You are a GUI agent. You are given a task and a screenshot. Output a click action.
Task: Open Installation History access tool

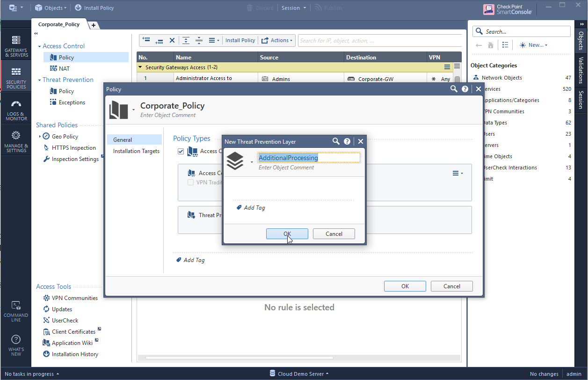coord(70,354)
